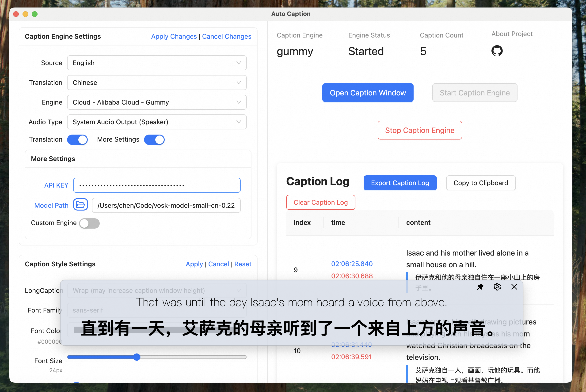Screen dimensions: 586x392
Task: Pin the floating caption window
Action: [480, 287]
